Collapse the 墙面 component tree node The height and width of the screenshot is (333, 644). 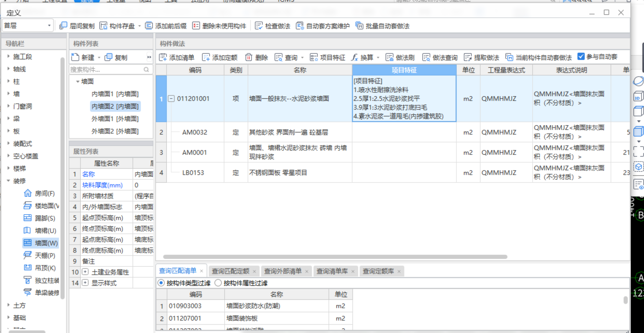[x=77, y=82]
